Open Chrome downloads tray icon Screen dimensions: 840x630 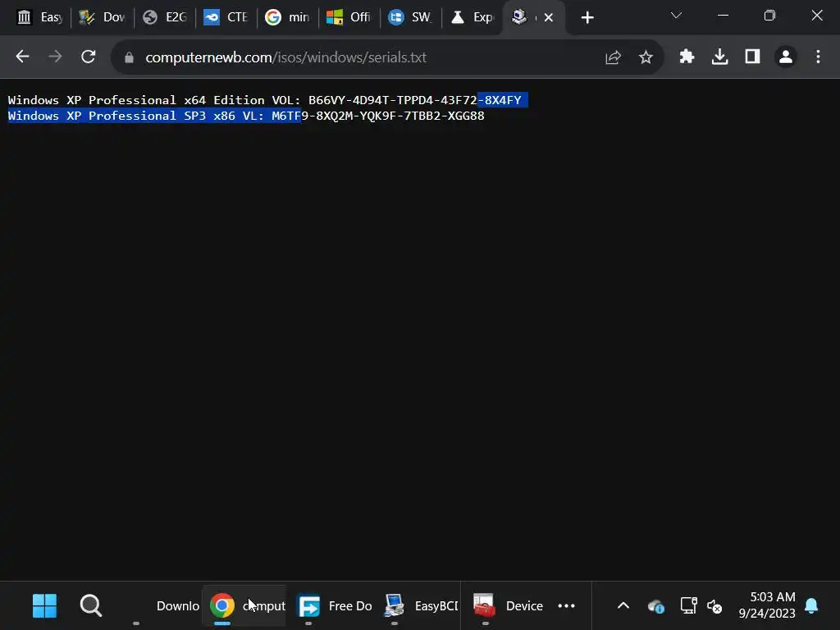pyautogui.click(x=719, y=57)
